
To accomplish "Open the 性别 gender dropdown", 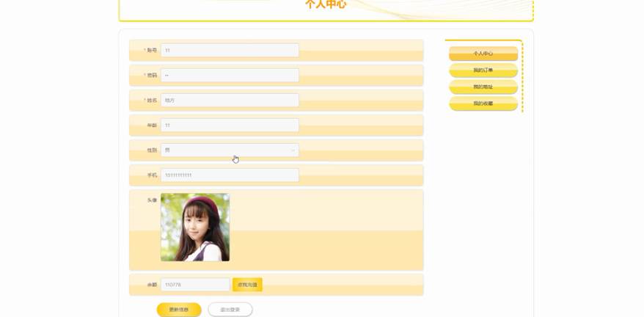I will click(x=230, y=150).
